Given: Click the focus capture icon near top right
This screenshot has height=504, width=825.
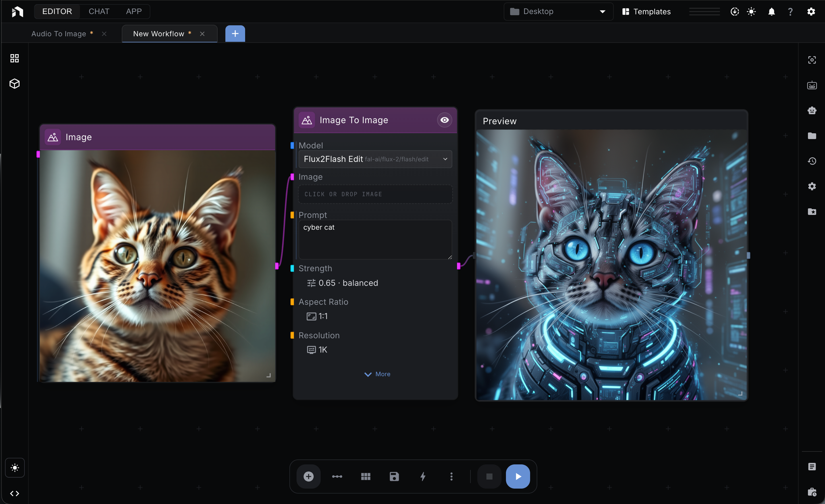Looking at the screenshot, I should (812, 59).
